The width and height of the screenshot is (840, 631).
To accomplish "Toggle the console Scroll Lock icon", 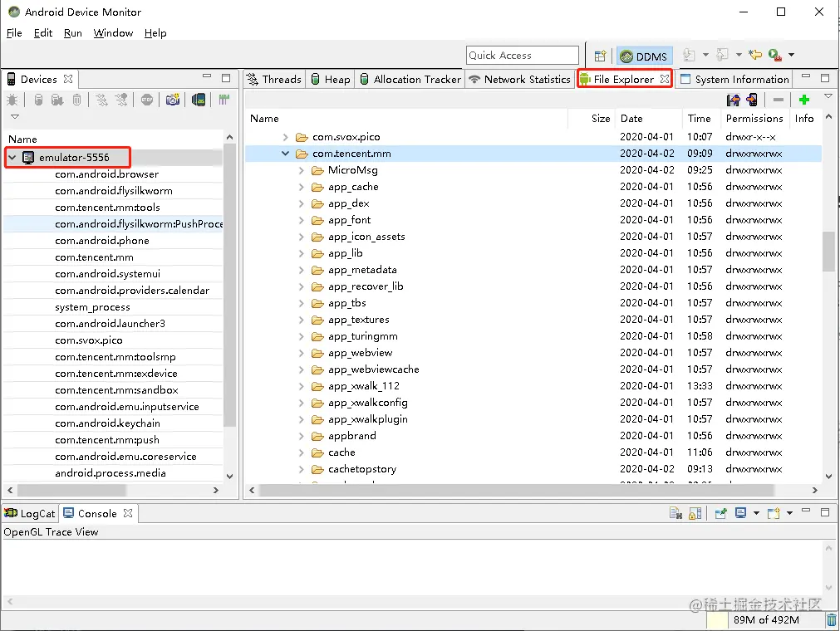I will pos(695,513).
